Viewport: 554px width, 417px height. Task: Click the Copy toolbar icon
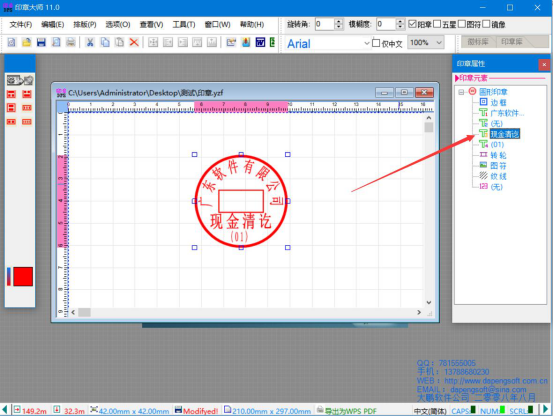[x=105, y=43]
